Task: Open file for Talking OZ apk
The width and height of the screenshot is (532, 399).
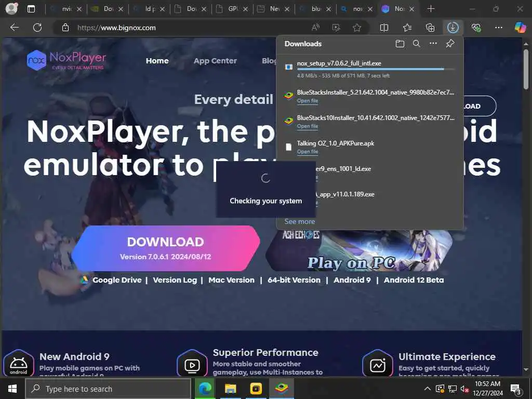Action: 308,152
